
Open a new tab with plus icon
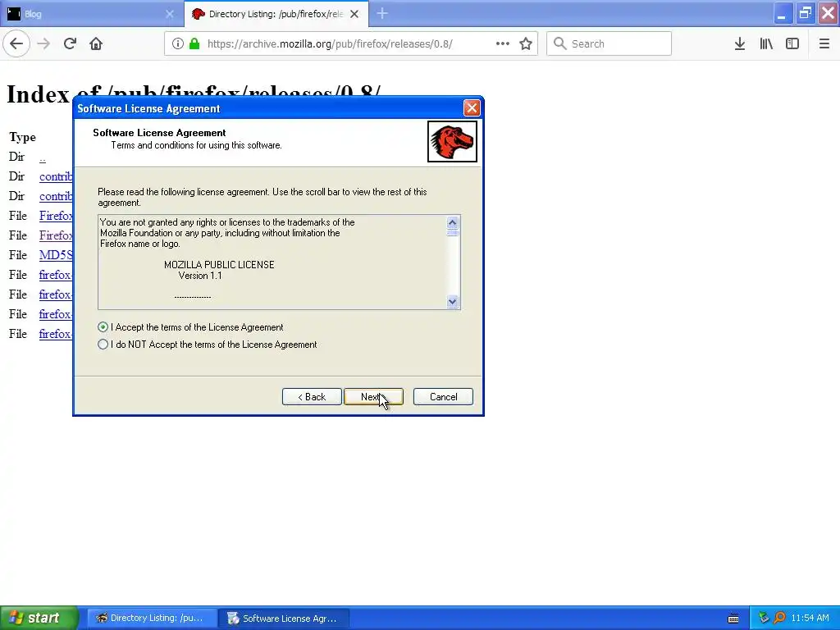382,13
